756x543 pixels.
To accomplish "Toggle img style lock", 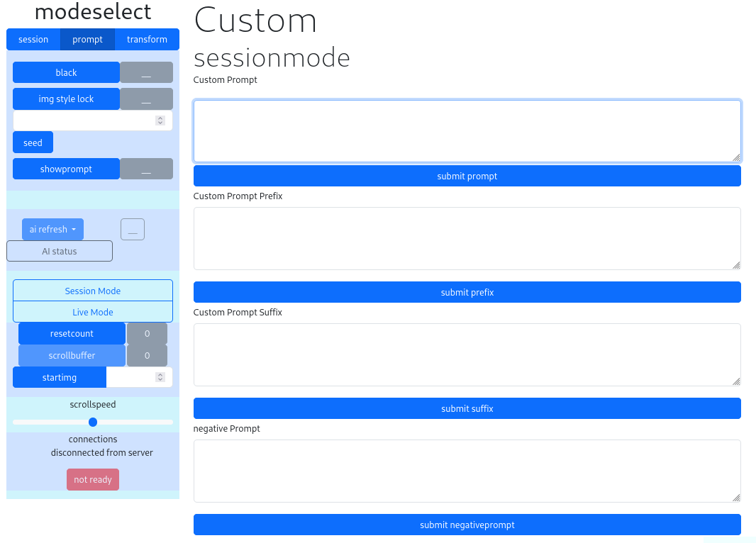I will pos(67,99).
